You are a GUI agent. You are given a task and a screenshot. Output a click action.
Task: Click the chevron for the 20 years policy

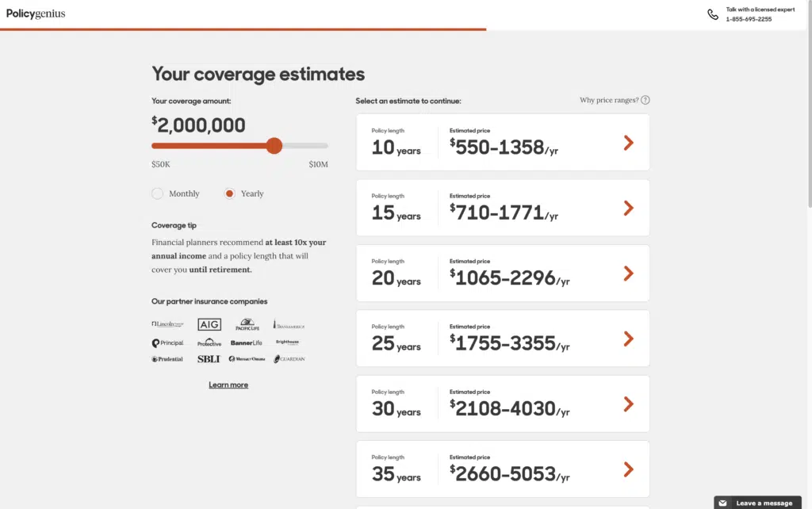(x=628, y=274)
